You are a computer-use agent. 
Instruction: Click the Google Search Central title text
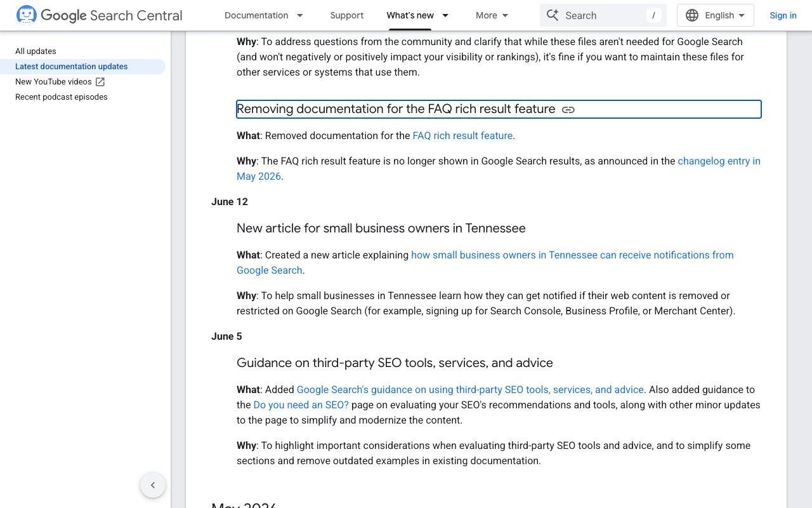[x=112, y=15]
